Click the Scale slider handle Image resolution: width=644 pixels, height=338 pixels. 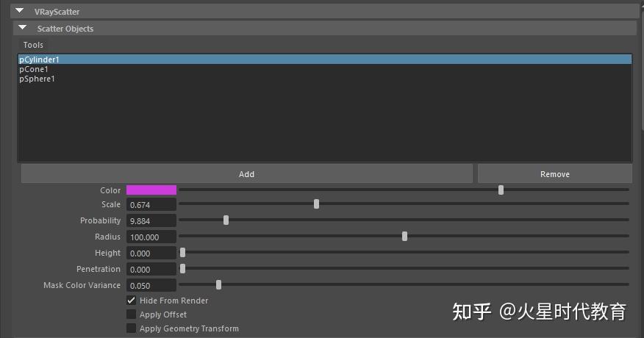316,204
